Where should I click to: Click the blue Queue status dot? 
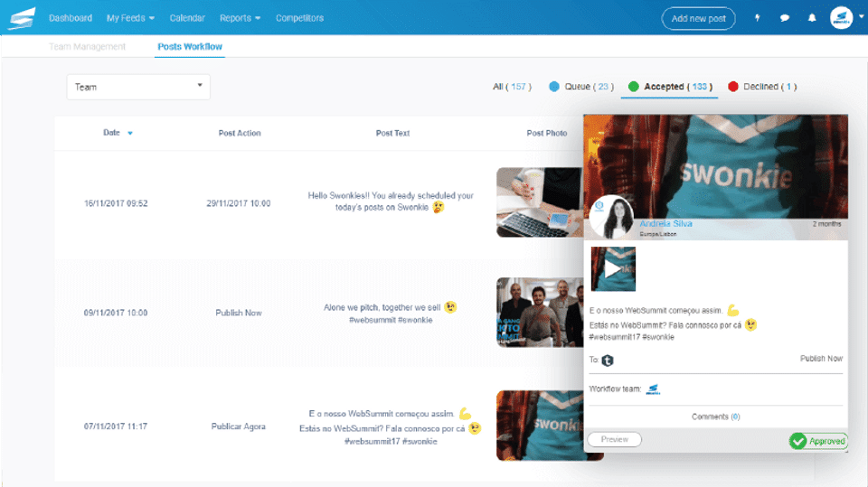pyautogui.click(x=553, y=87)
